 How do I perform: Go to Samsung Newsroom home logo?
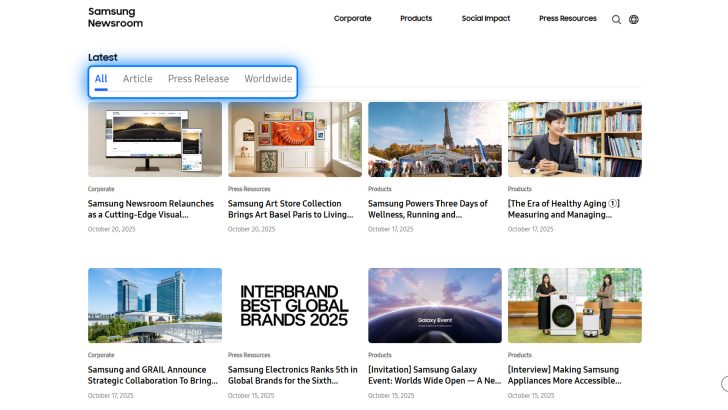(x=115, y=17)
